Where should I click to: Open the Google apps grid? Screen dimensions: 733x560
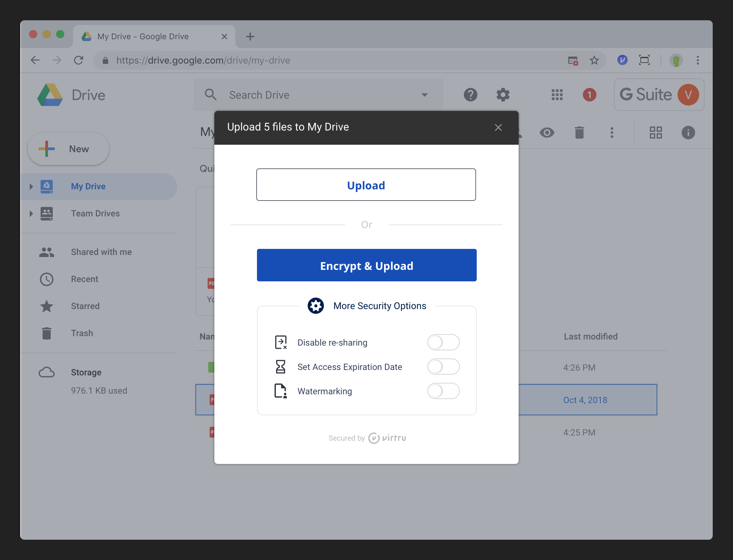pyautogui.click(x=557, y=95)
